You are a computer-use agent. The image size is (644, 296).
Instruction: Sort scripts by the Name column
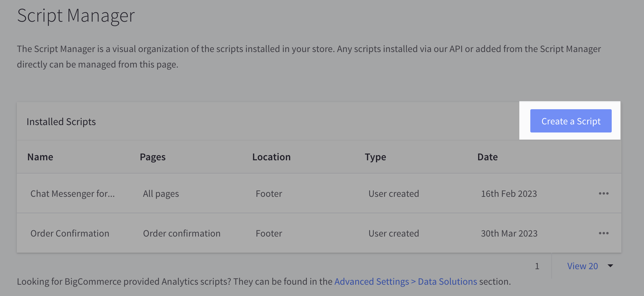click(x=40, y=157)
